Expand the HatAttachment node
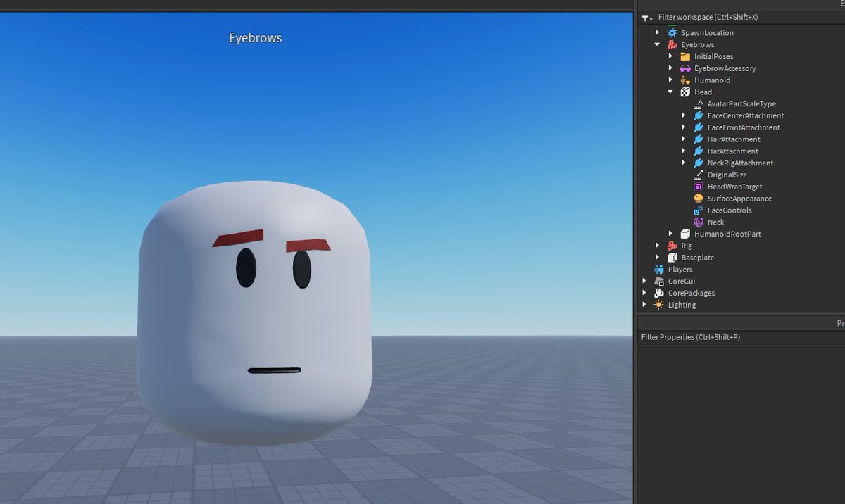The height and width of the screenshot is (504, 845). click(684, 151)
